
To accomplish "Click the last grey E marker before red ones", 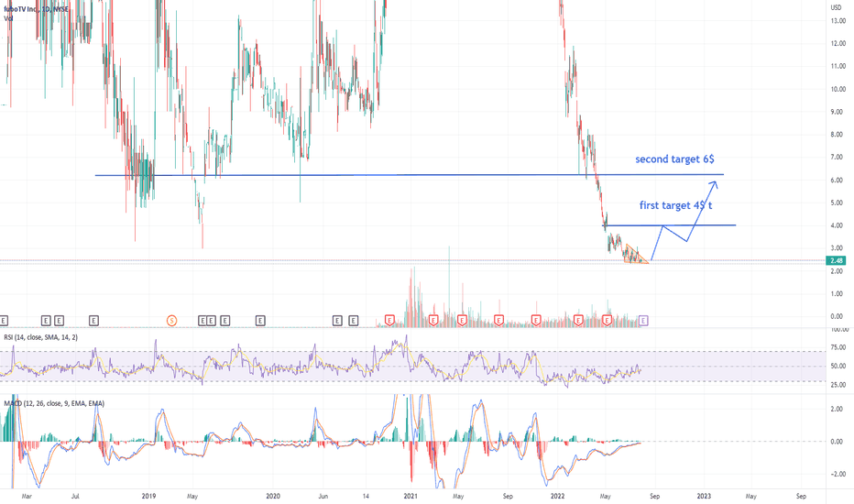I will (x=353, y=321).
